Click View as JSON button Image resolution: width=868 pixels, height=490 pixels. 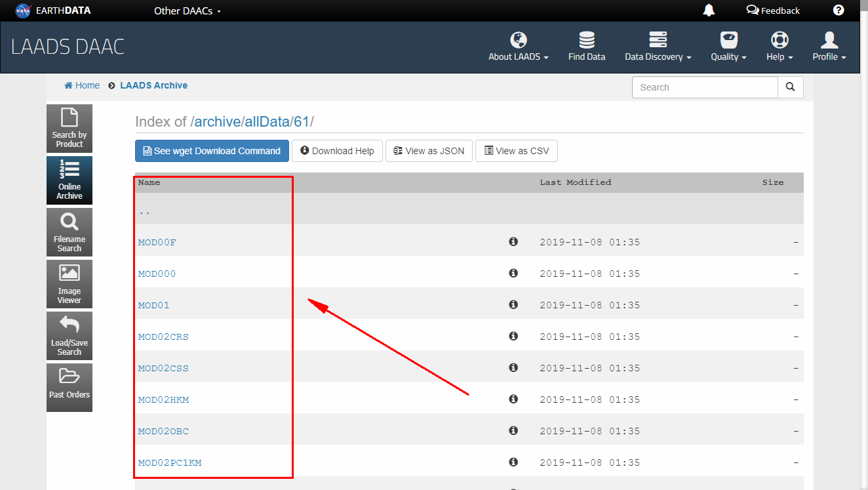click(429, 151)
